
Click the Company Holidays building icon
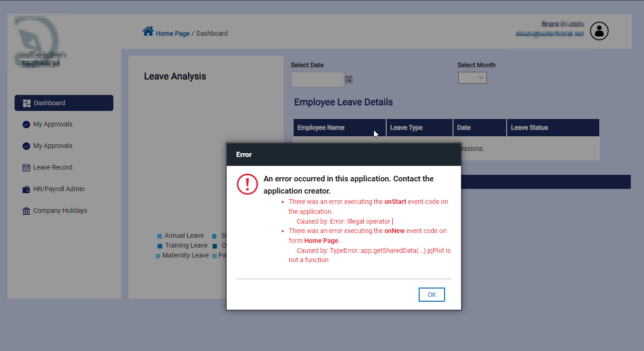point(26,211)
